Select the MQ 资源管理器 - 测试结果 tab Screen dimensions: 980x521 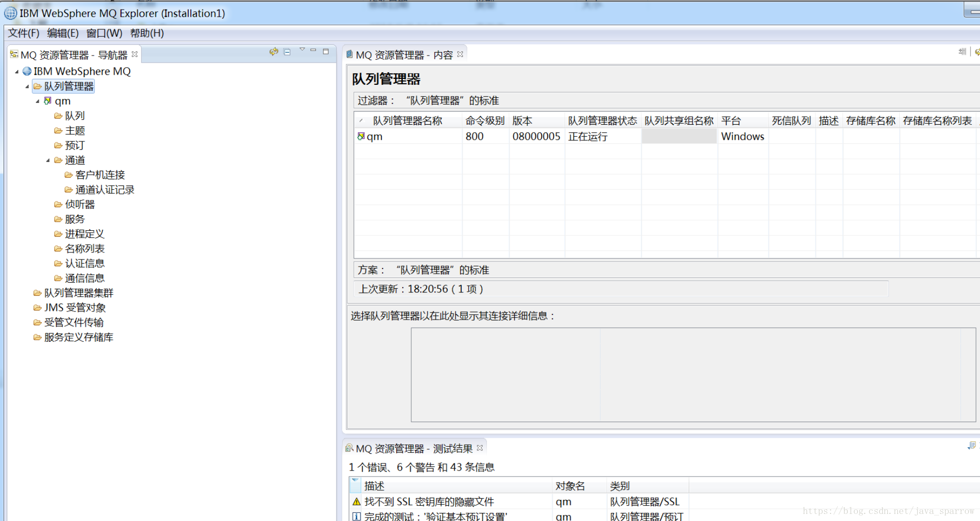pos(414,448)
